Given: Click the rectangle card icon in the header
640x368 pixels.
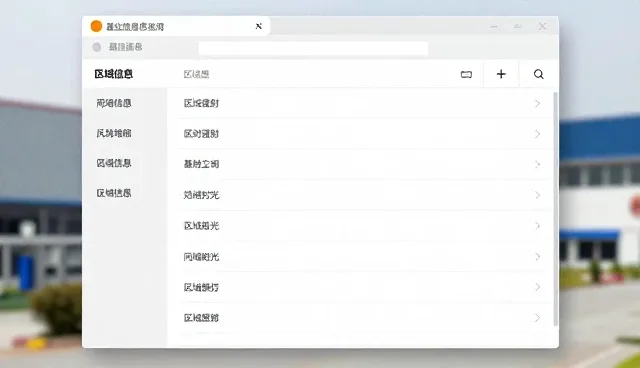Looking at the screenshot, I should 466,74.
